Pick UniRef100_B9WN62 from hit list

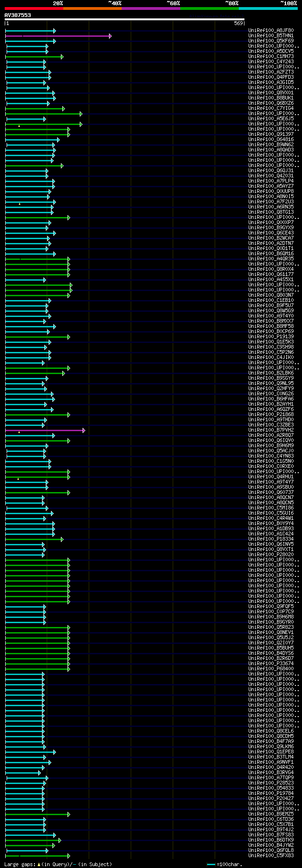[x=271, y=145]
